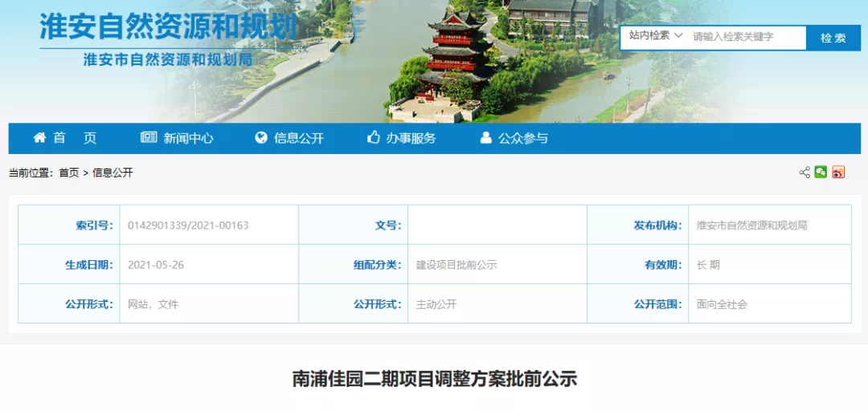Screen dimensions: 868x411
Task: Click the 首页 breadcrumb link
Action: pyautogui.click(x=69, y=173)
